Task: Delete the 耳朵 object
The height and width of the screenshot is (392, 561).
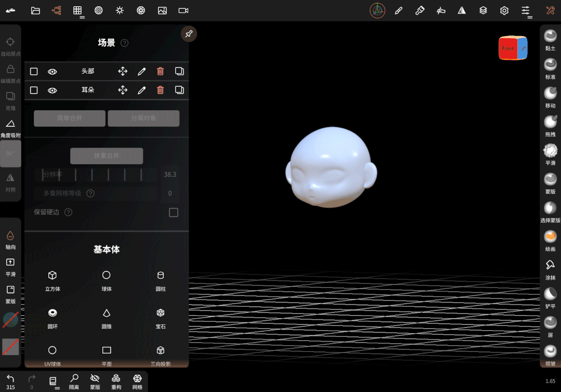Action: [x=160, y=90]
